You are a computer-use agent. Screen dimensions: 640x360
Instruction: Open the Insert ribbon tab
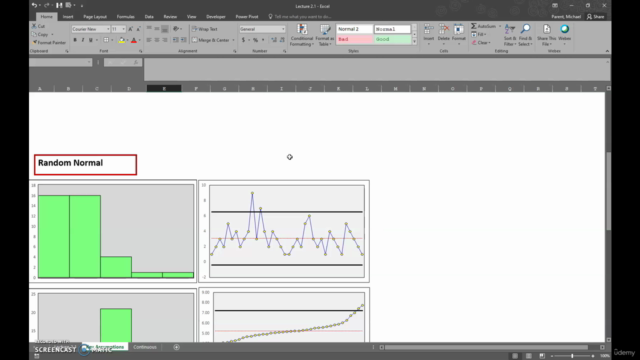68,17
